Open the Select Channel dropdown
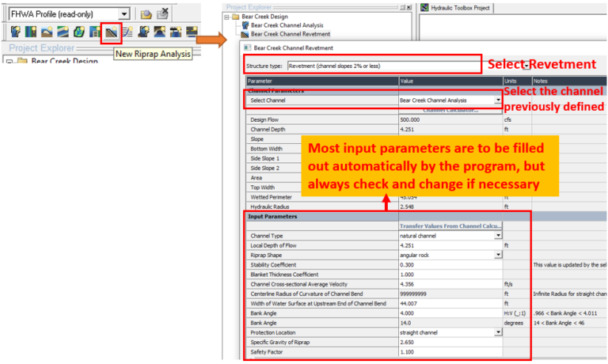Viewport: 608px width, 364px height. pyautogui.click(x=497, y=100)
